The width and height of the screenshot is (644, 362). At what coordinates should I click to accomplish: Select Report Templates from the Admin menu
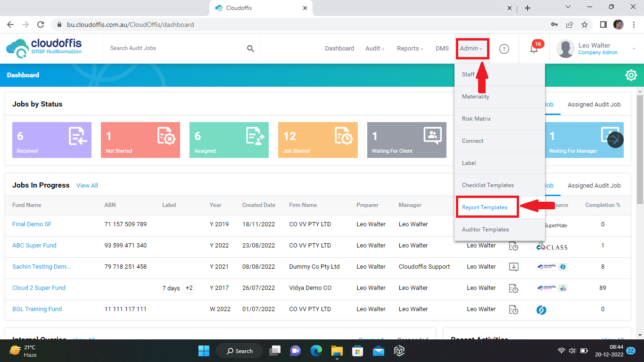pos(485,207)
